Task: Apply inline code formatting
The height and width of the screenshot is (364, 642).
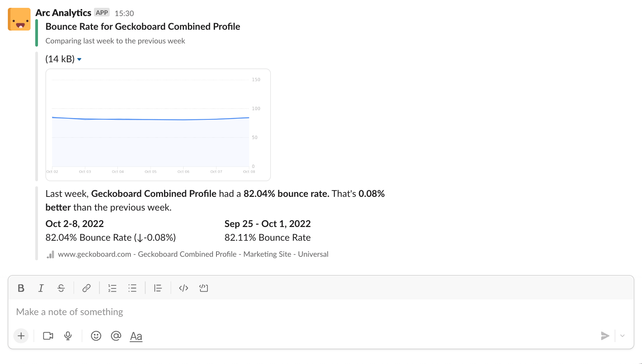Action: (x=183, y=288)
